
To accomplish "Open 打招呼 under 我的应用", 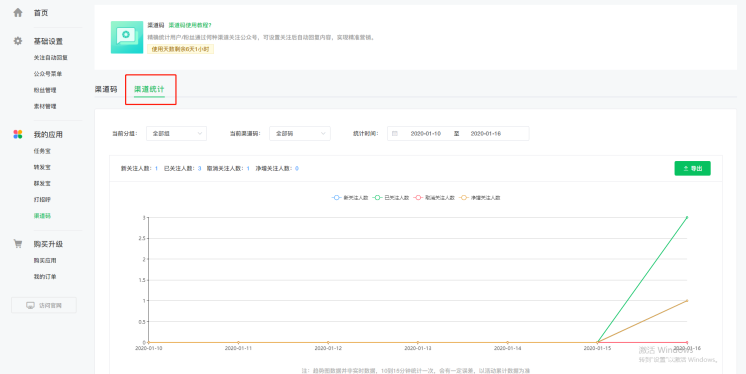I will (42, 199).
